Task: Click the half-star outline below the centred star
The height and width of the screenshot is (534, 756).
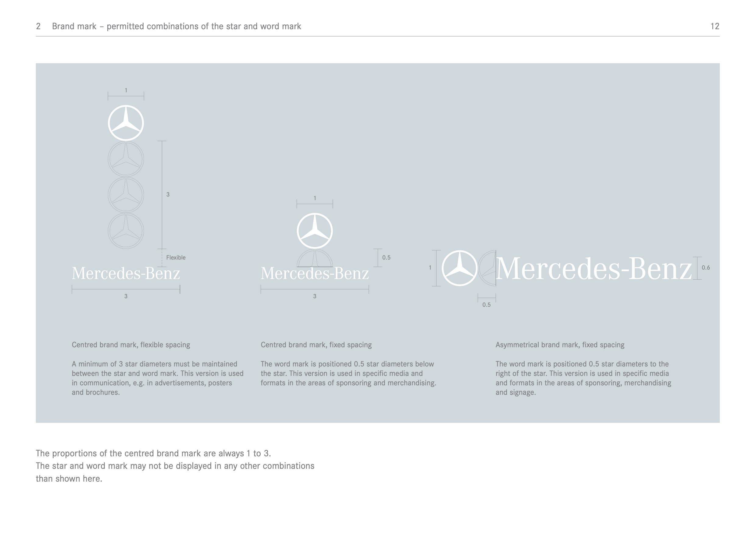Action: pyautogui.click(x=315, y=258)
